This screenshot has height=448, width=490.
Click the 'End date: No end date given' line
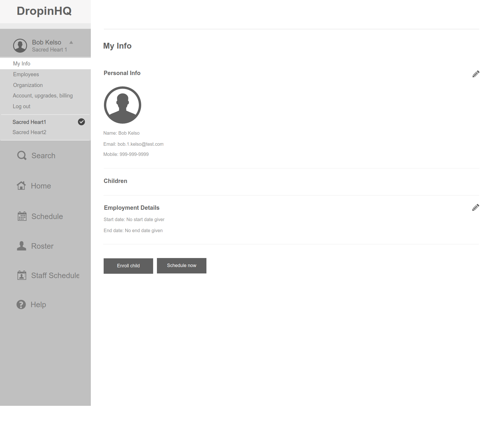[133, 231]
